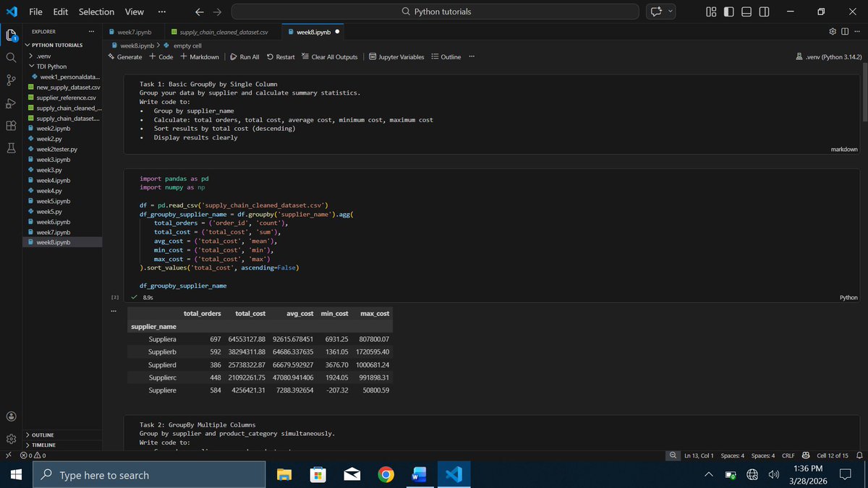Select kernel .venv (Python 3.14.2)
Screen dimensions: 868x488
coord(828,56)
